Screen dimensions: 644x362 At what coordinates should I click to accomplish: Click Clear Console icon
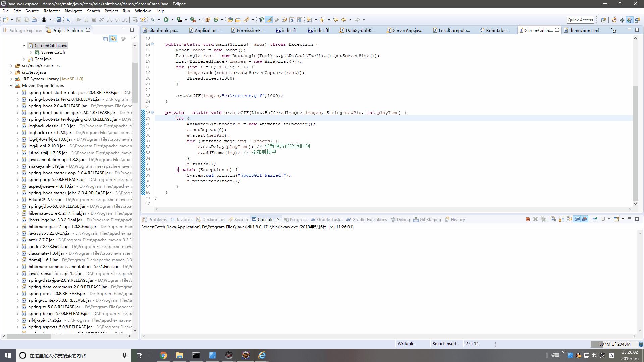coord(553,219)
